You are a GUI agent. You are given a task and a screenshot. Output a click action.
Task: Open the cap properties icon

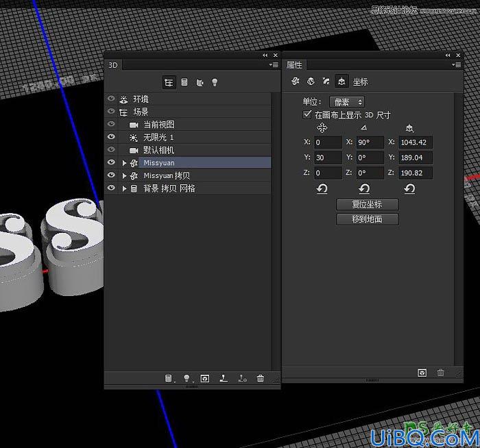click(326, 82)
